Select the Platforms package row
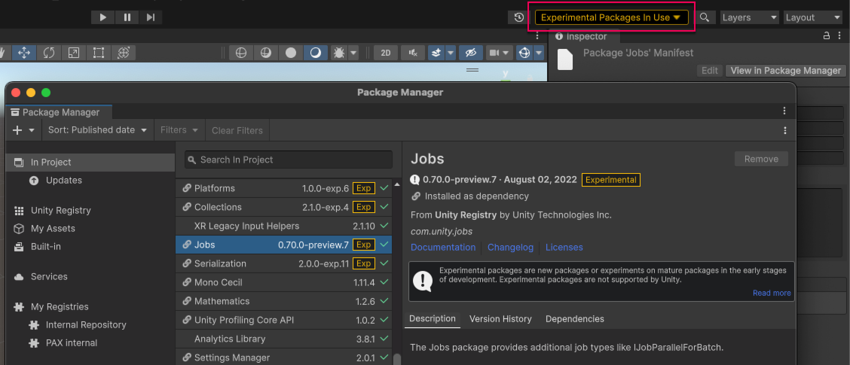The image size is (850, 365). point(285,188)
